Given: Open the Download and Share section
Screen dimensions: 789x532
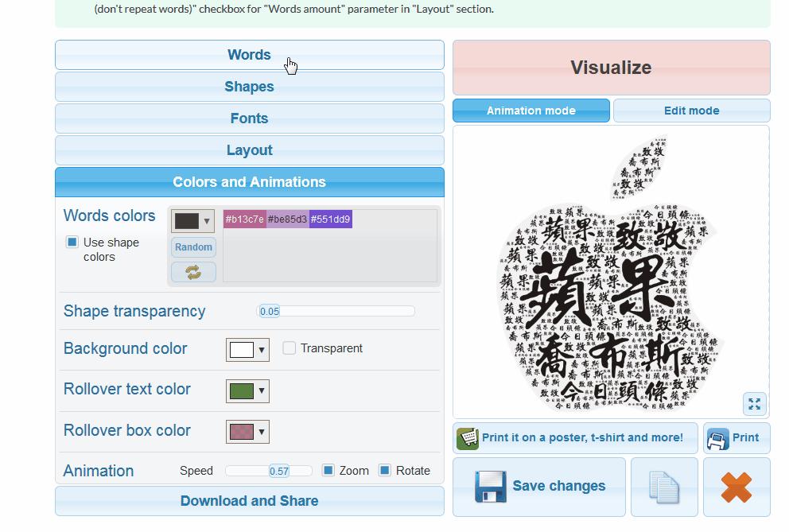Looking at the screenshot, I should click(x=249, y=501).
